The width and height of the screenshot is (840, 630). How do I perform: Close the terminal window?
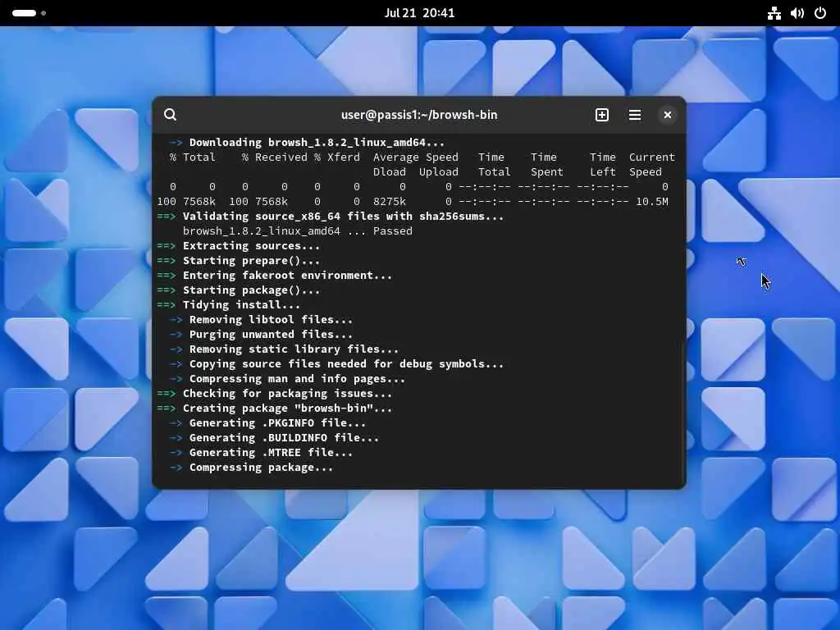pyautogui.click(x=667, y=115)
